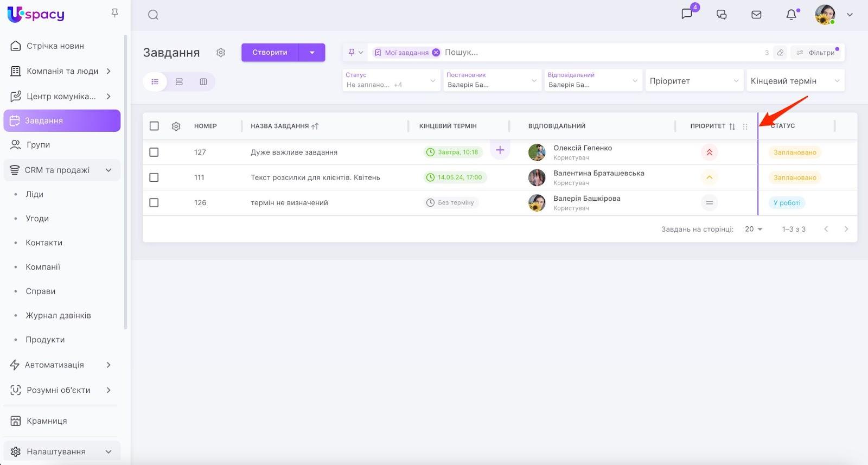Click deadline 14.05.24, 17:00 badge
868x465 pixels.
click(x=455, y=177)
